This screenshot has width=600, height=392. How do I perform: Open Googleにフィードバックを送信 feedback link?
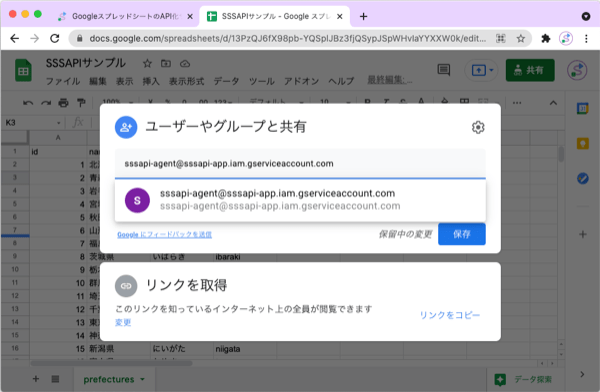click(165, 235)
